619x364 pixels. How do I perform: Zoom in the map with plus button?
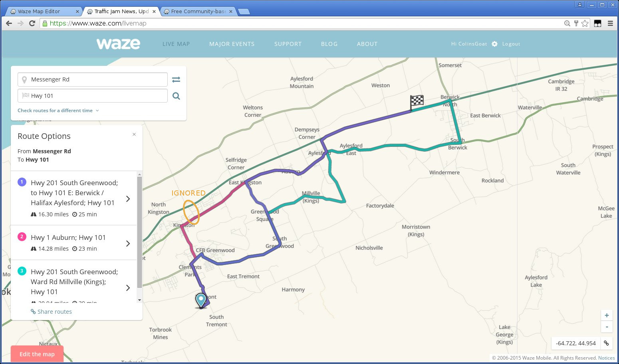[x=607, y=315]
